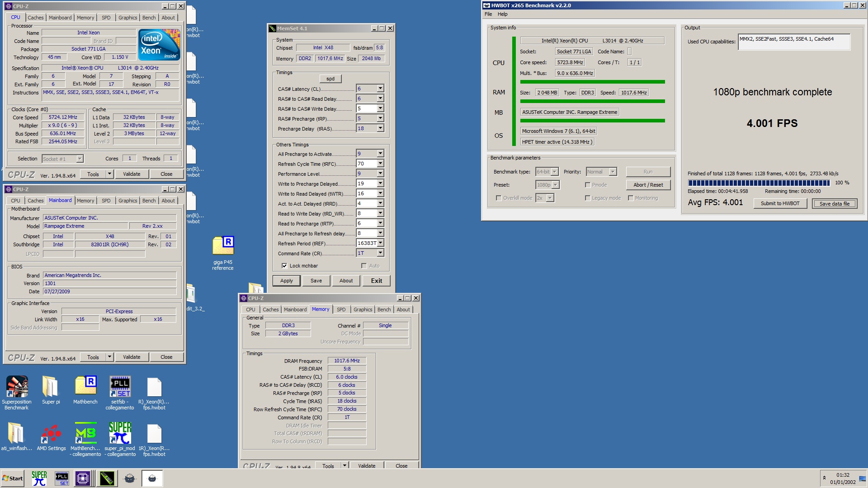Click Submit to HWBOT button
Viewport: 868px width, 488px height.
pyautogui.click(x=780, y=203)
